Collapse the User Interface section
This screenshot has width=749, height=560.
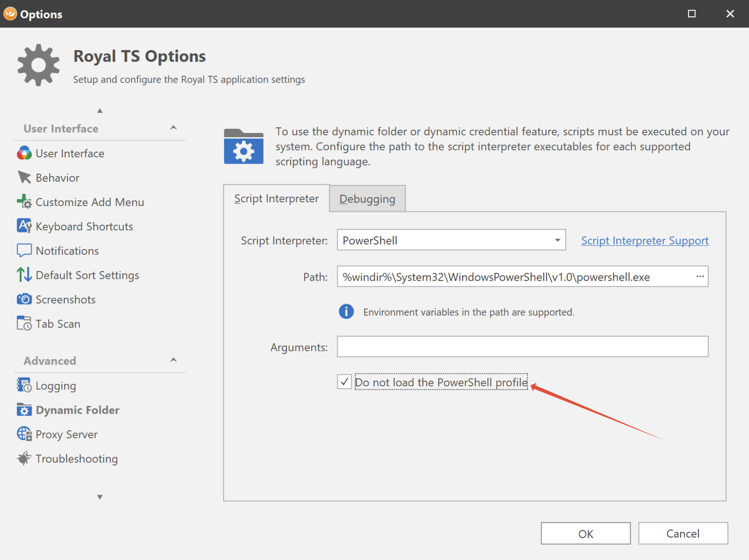click(173, 128)
